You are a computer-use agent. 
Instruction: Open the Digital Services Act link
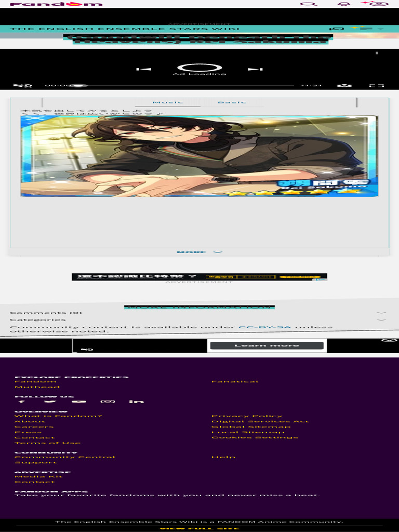click(x=260, y=421)
